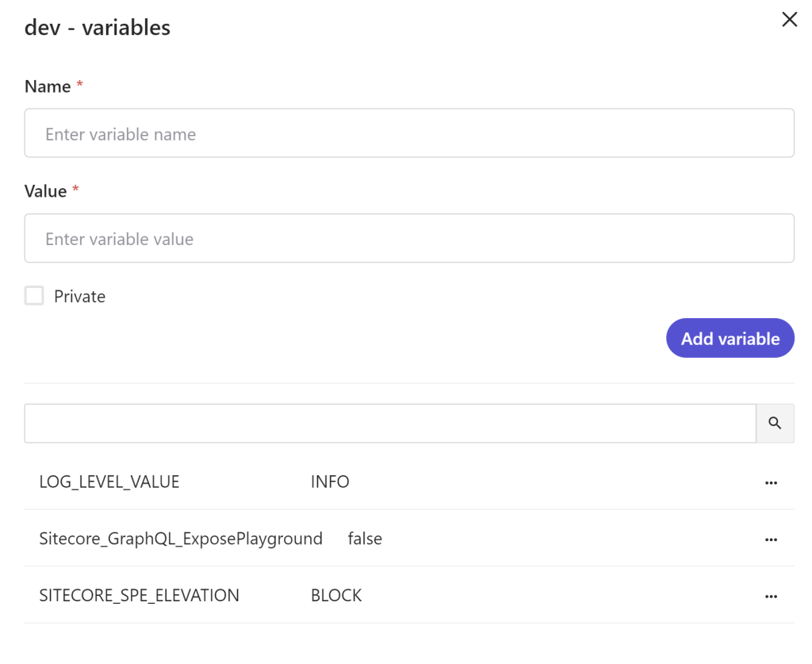Screen dimensions: 812x664
Task: Click the dev - variables heading
Action: click(98, 28)
